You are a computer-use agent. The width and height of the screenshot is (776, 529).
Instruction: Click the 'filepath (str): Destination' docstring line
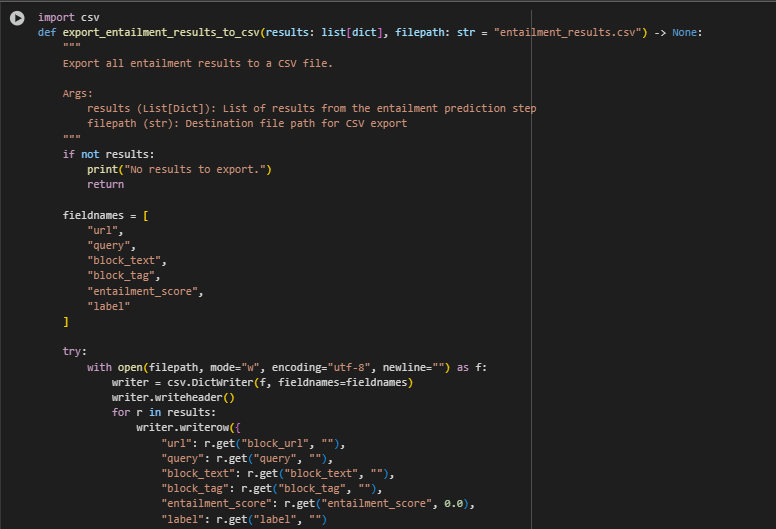pos(247,123)
